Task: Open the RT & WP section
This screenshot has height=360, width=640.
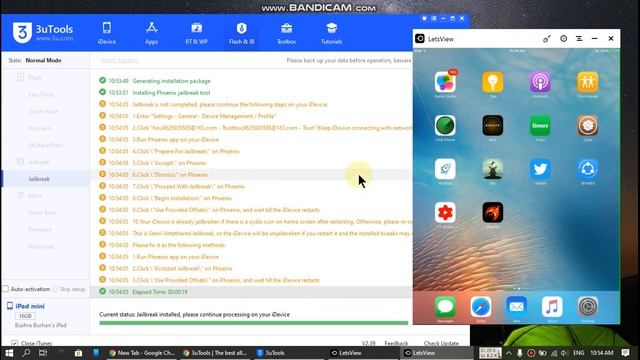Action: tap(196, 33)
